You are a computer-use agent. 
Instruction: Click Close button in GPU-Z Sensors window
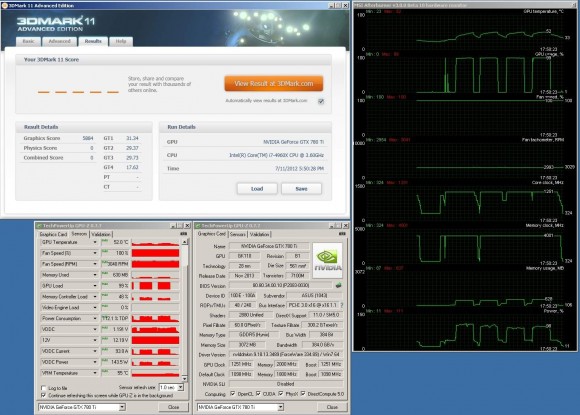(x=173, y=407)
